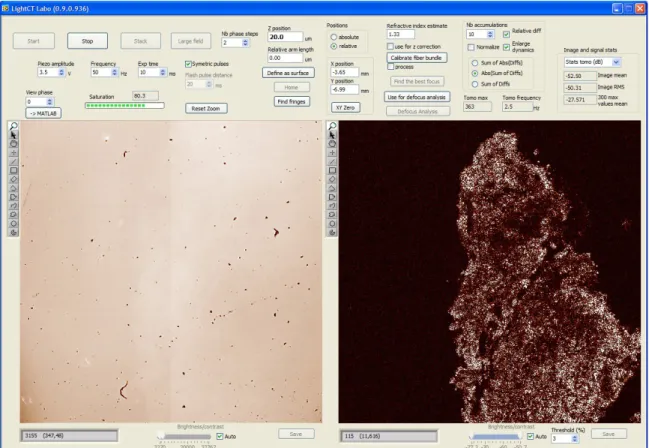
Task: Adjust the Threshold (%) spinner arrows
Action: click(574, 438)
